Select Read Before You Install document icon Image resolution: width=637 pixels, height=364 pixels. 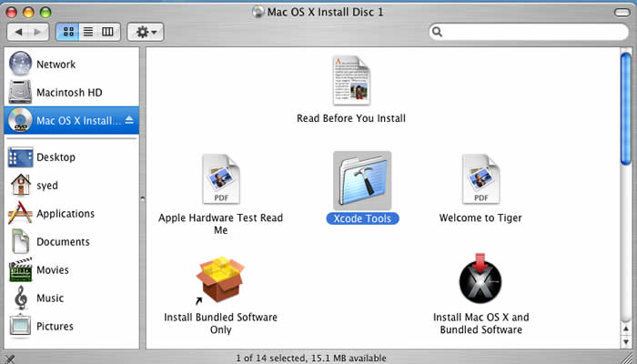pos(351,80)
